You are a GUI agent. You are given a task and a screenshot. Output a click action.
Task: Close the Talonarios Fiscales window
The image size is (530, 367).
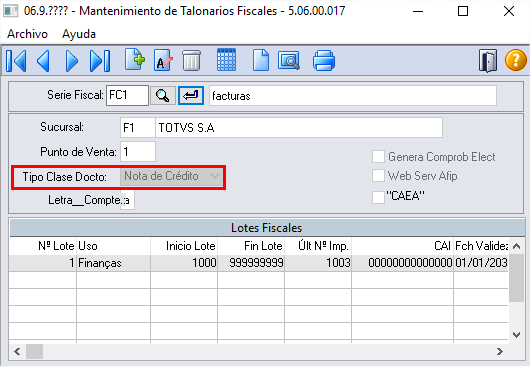tap(509, 11)
